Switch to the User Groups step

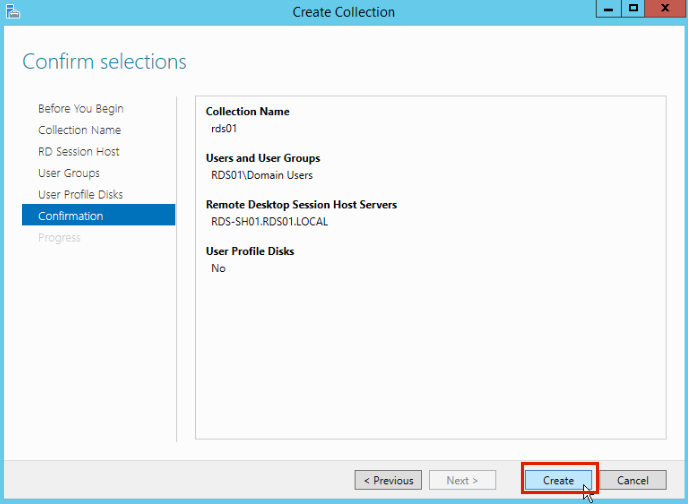click(x=69, y=173)
